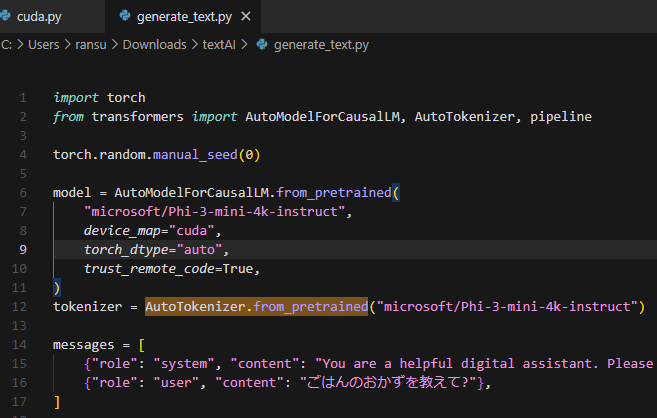Select the generate_text.py editor tab
Viewport: 657px width, 418px height.
[183, 17]
